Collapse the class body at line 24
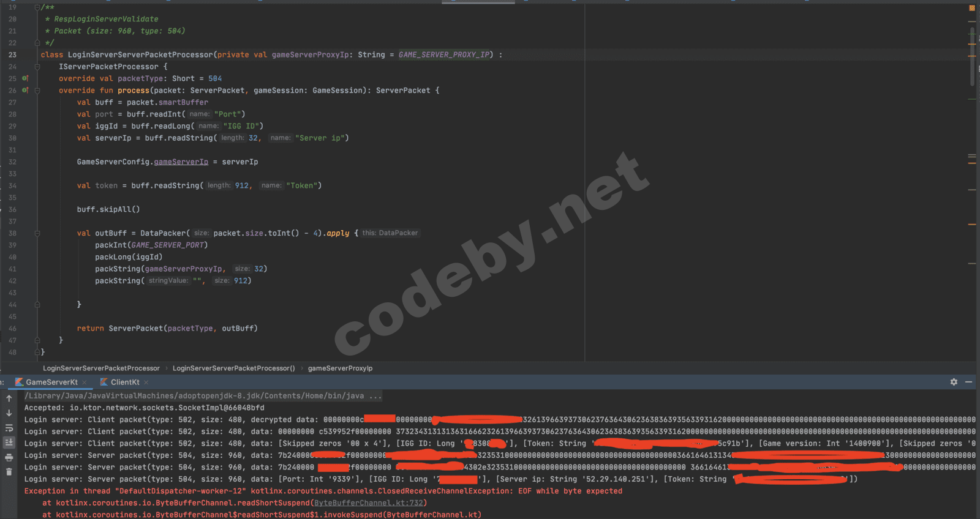Image resolution: width=980 pixels, height=519 pixels. point(37,67)
